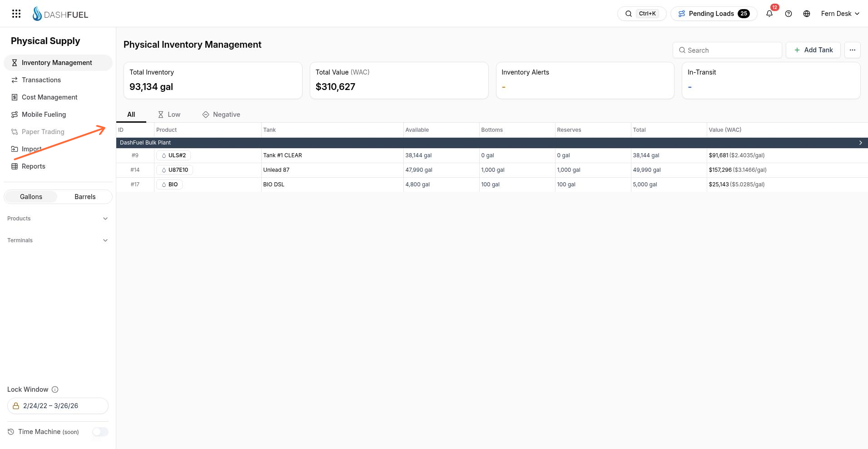This screenshot has height=449, width=868.
Task: Switch to the Negative tab
Action: [x=221, y=115]
